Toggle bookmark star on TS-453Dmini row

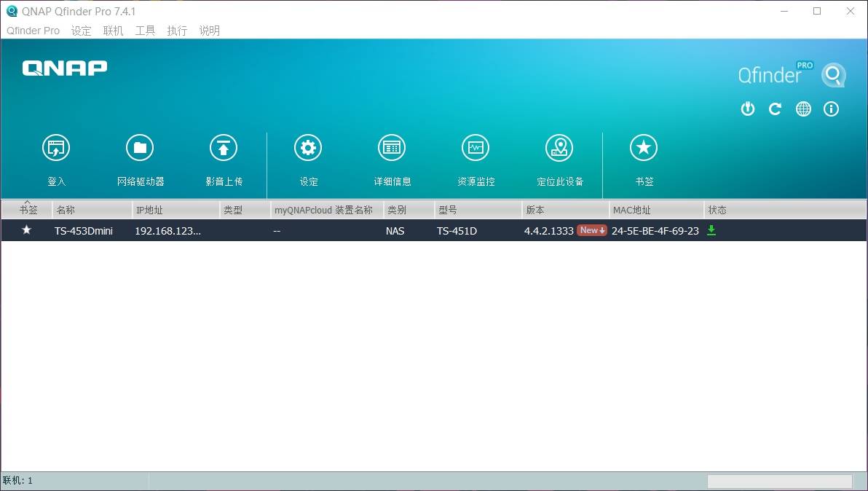(26, 229)
